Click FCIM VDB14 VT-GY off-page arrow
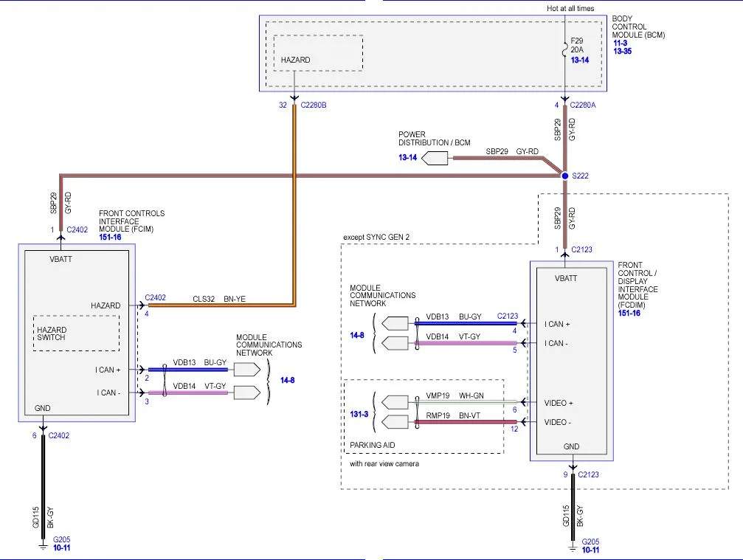This screenshot has width=743, height=560. click(x=247, y=393)
